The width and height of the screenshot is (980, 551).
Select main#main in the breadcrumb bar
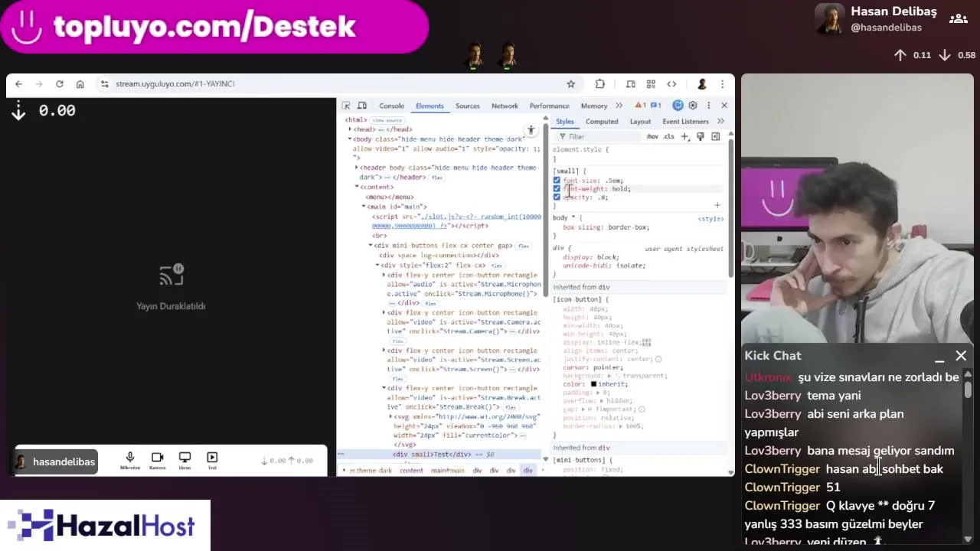point(448,471)
